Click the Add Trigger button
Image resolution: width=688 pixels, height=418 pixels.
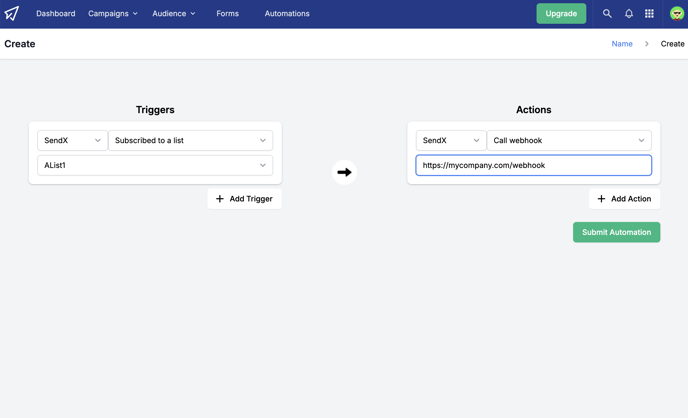coord(244,199)
